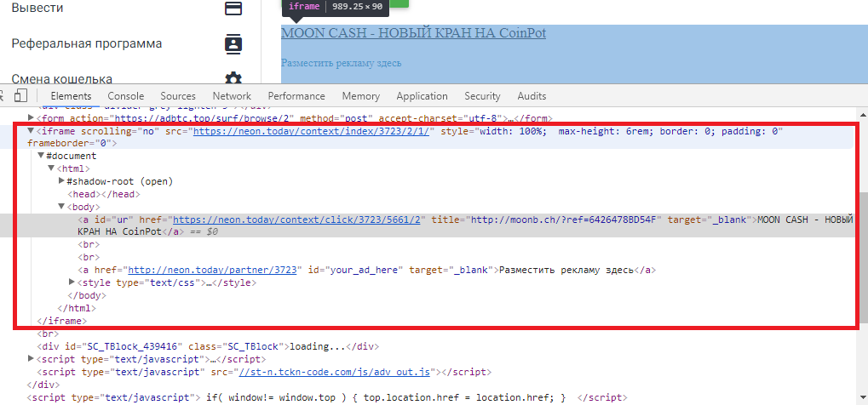
Task: Click the max-height: 6rem style text
Action: click(606, 132)
